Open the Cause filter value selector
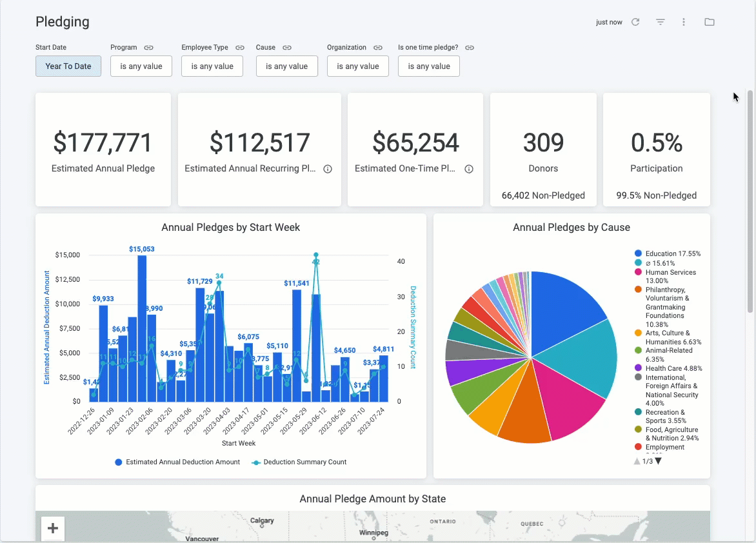Screen dimensions: 756x543 click(x=287, y=66)
